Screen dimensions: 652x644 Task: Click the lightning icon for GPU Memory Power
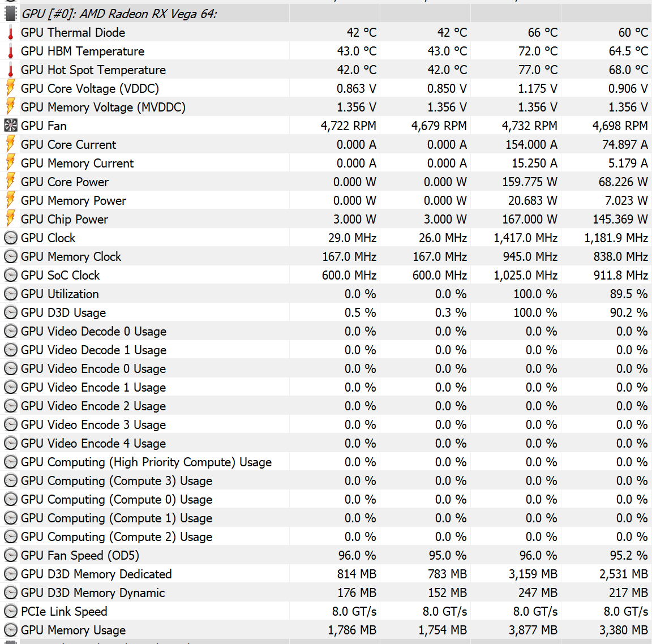click(x=10, y=201)
